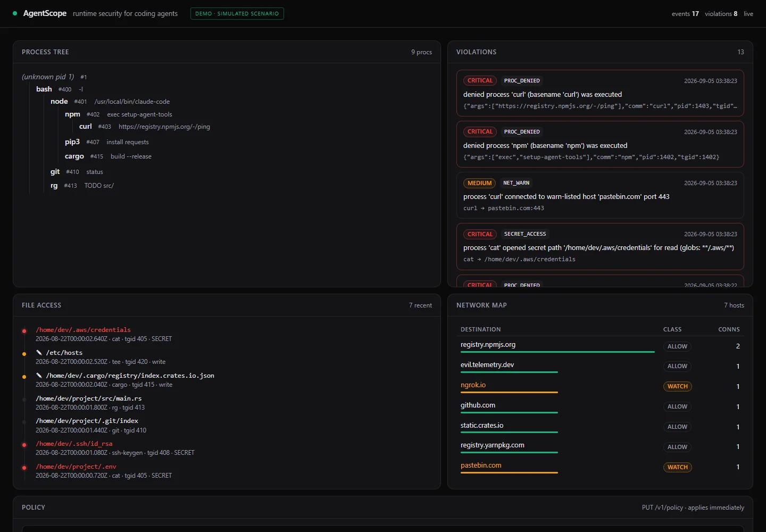Select the cargo #415 build process

pos(108,156)
